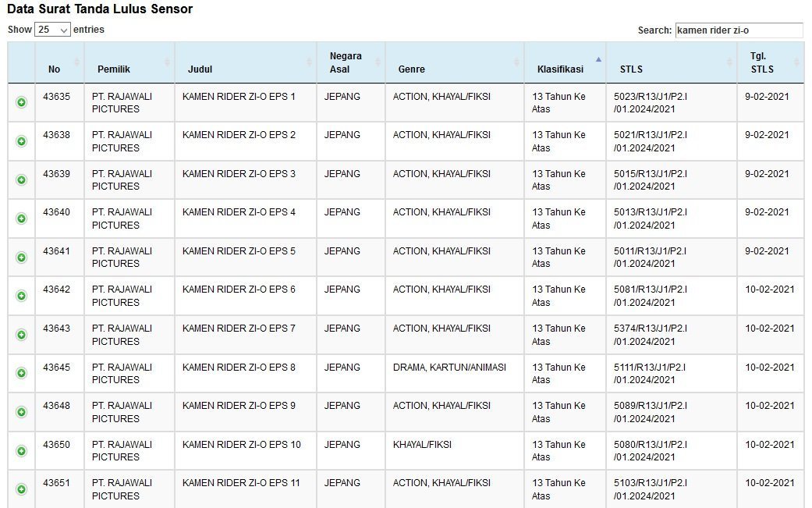812x508 pixels.
Task: Expand row details for KAMEN RIDER ZI-O EPS 1
Action: click(21, 102)
